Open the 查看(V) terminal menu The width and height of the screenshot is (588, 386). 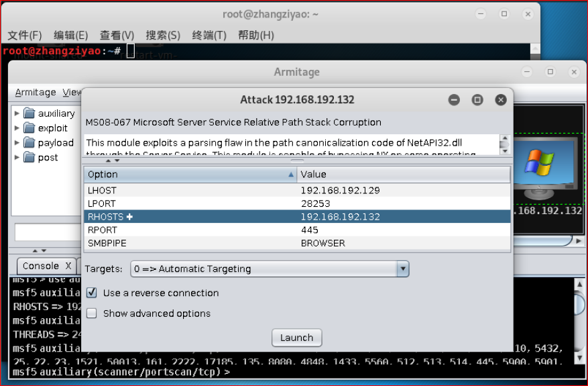click(117, 36)
